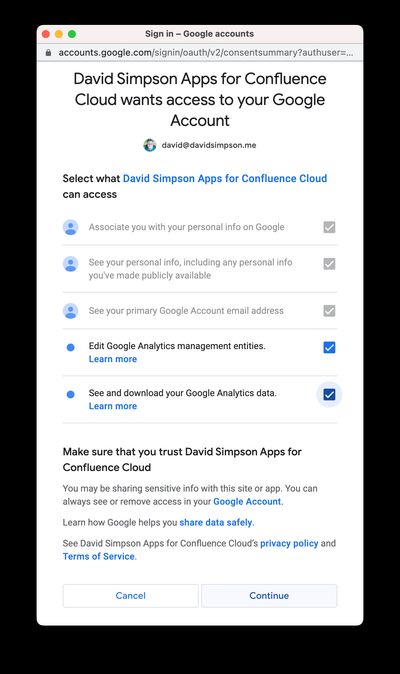This screenshot has height=674, width=400.
Task: Click the accounts.google.com address bar URL
Action: pyautogui.click(x=206, y=52)
